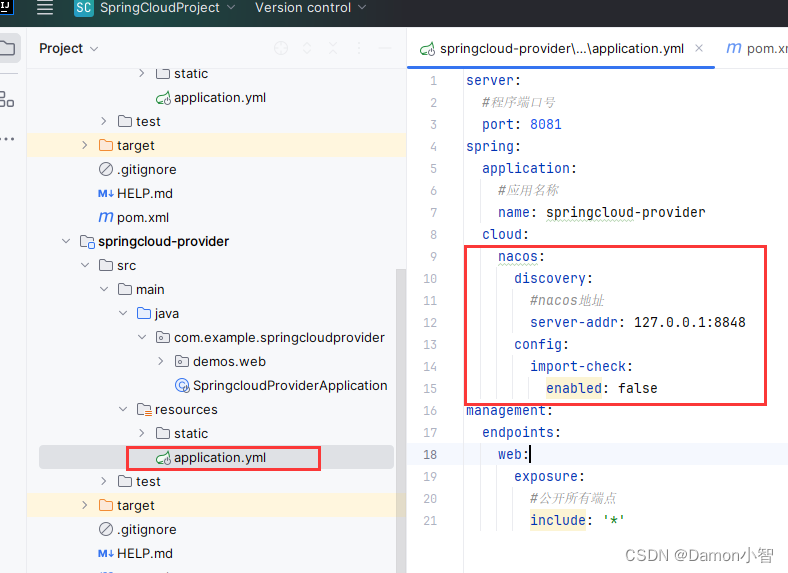Viewport: 788px width, 573px height.
Task: Click the enabled key on line 15
Action: [573, 389]
